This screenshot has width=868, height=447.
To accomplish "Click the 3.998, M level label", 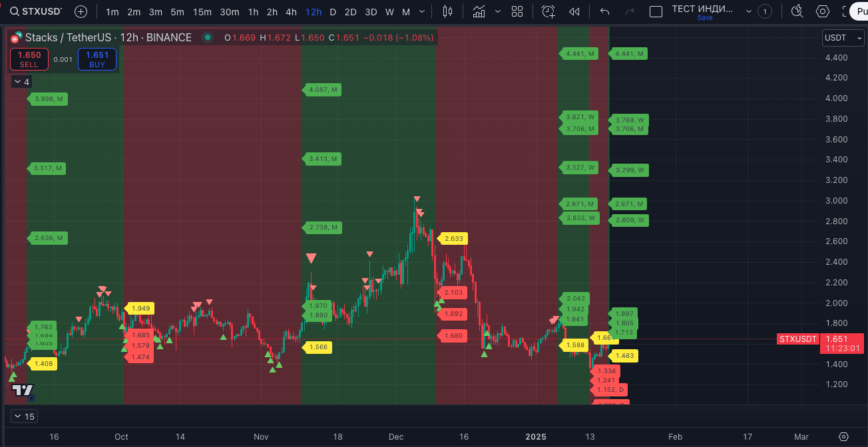I will 48,99.
